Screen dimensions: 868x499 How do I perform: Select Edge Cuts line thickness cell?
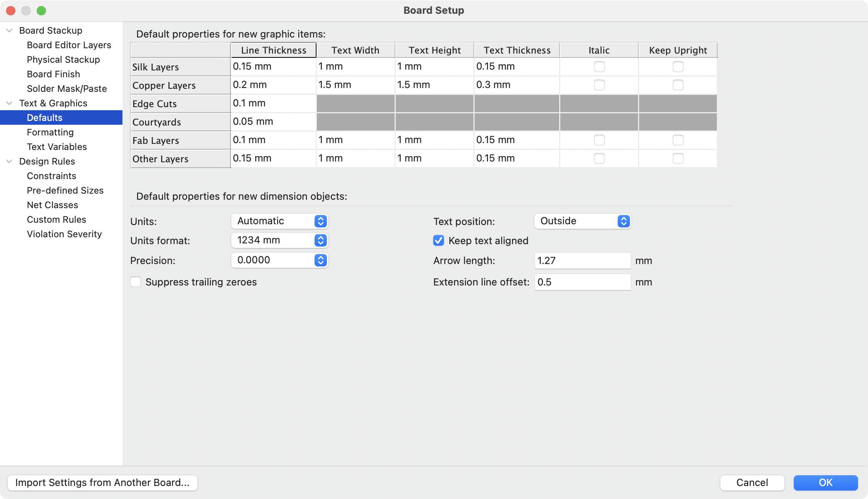tap(273, 103)
